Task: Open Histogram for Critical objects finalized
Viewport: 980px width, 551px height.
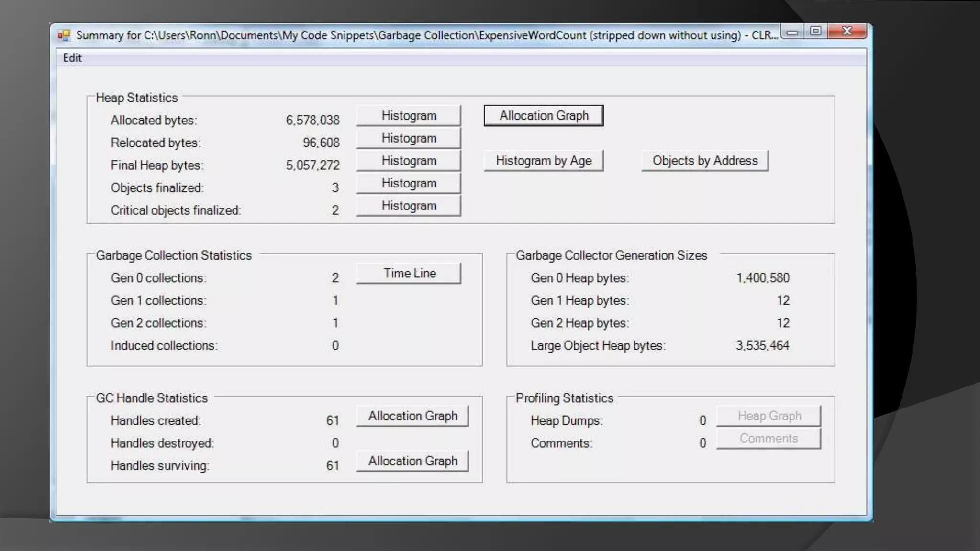Action: click(409, 206)
